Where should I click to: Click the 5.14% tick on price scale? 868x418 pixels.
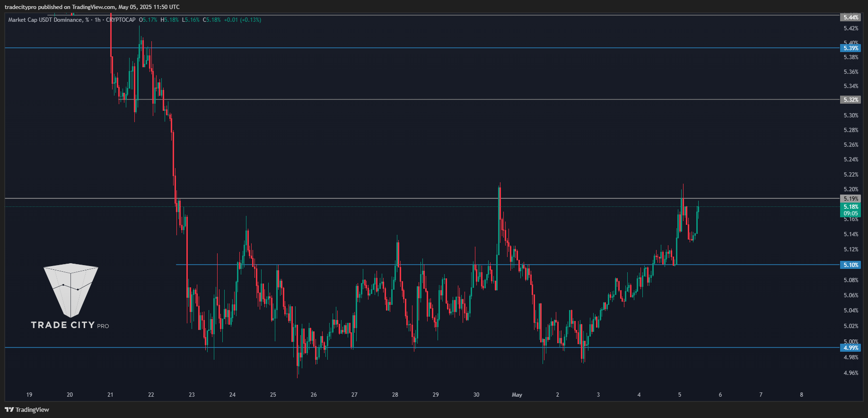pos(850,234)
